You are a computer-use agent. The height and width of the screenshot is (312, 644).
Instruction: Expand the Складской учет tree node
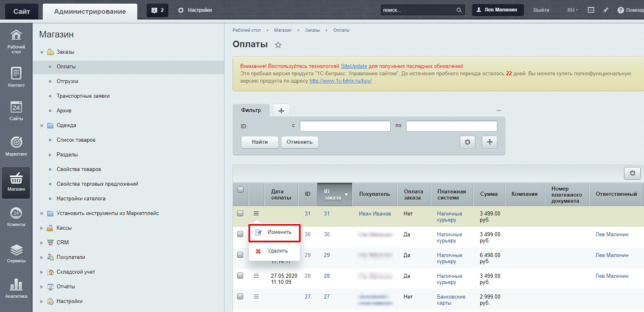42,272
